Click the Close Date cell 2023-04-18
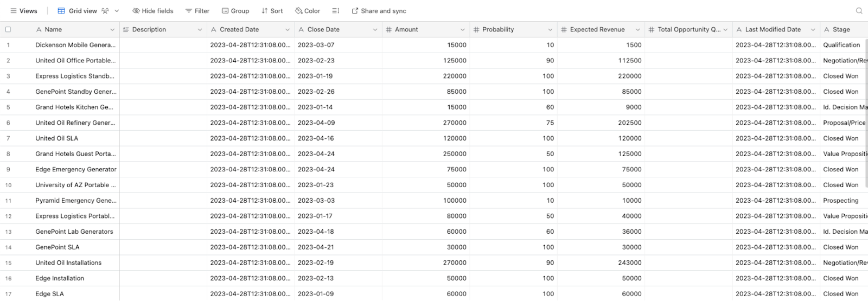 (x=338, y=232)
